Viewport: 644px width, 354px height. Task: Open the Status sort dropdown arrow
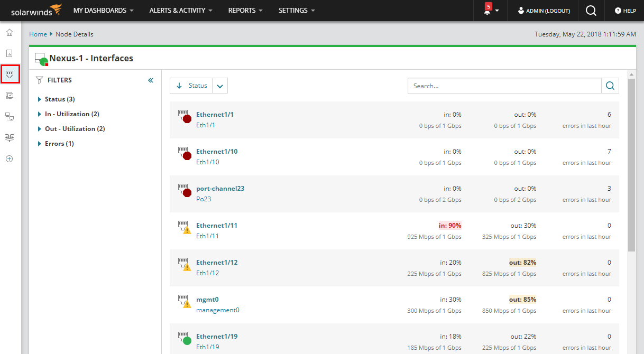[x=219, y=85]
